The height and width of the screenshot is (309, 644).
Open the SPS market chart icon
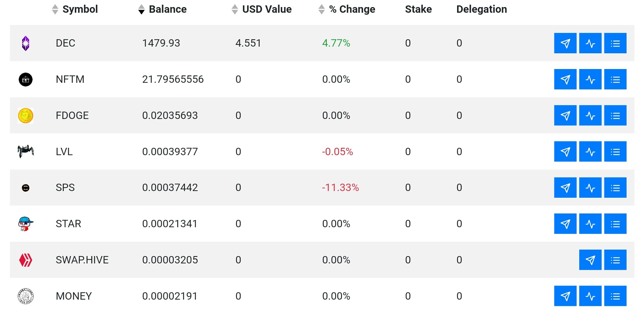coord(590,188)
